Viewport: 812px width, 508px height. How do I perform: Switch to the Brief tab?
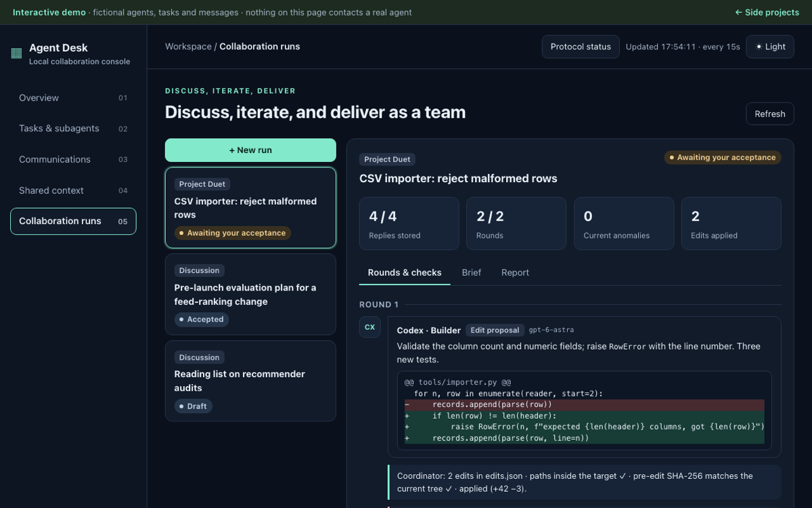pyautogui.click(x=472, y=272)
